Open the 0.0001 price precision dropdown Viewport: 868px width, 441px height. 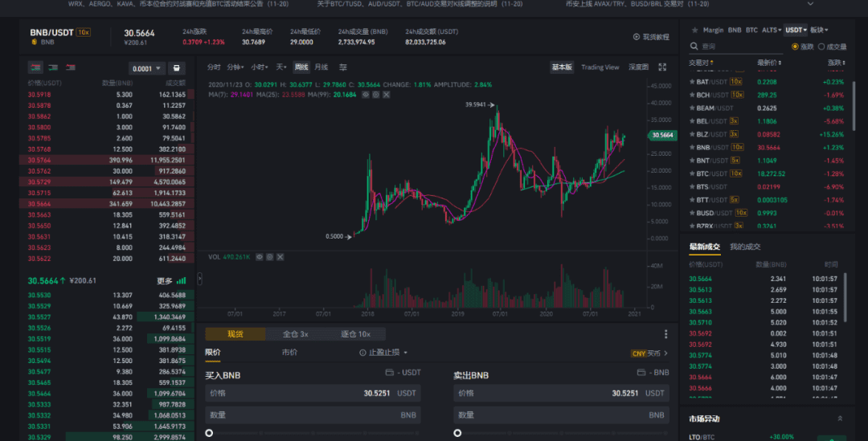point(147,68)
